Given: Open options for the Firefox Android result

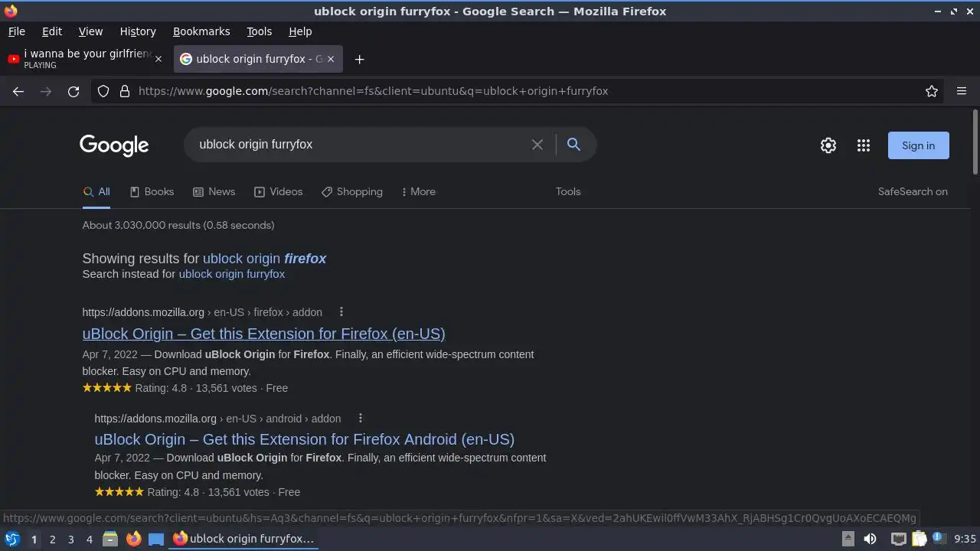Looking at the screenshot, I should point(361,419).
